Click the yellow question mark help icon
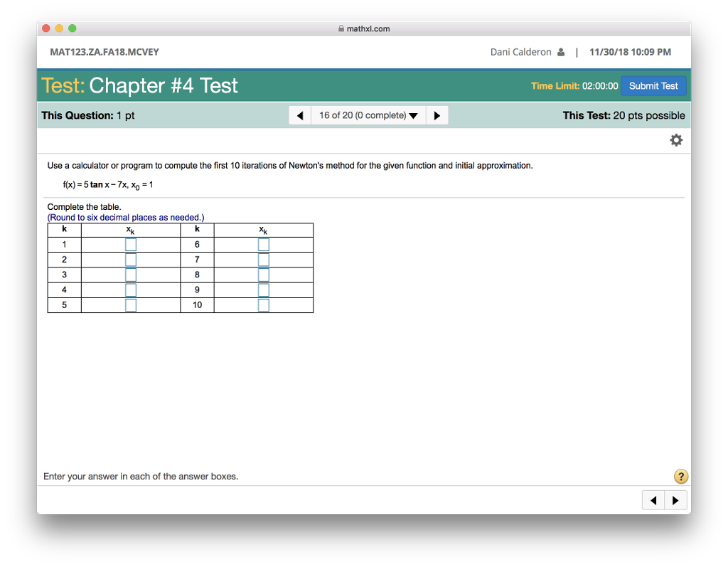This screenshot has height=567, width=728. [680, 476]
